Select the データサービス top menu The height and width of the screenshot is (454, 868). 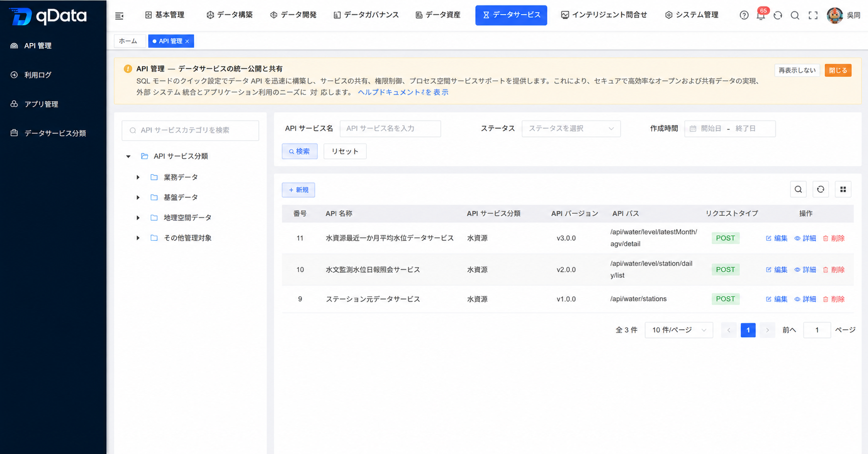click(x=511, y=15)
